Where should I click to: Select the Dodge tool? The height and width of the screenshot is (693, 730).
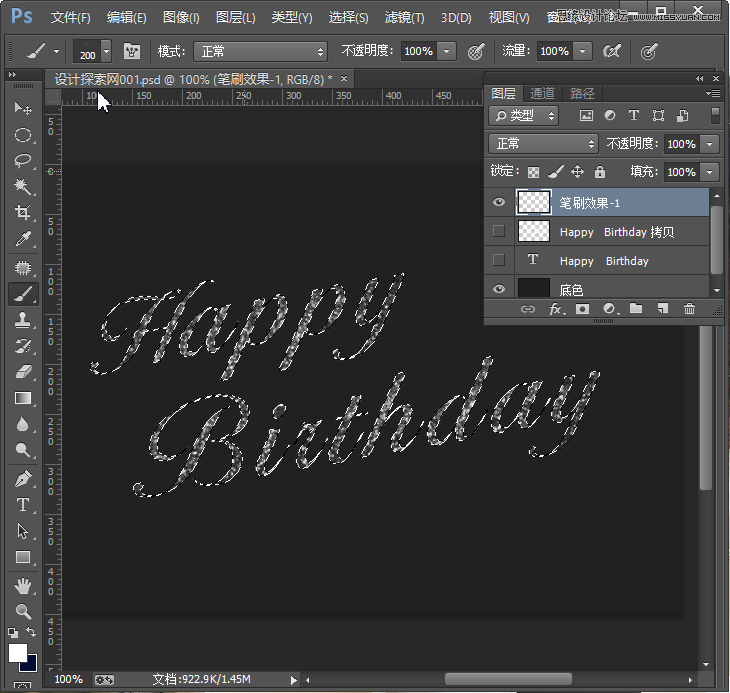(22, 450)
